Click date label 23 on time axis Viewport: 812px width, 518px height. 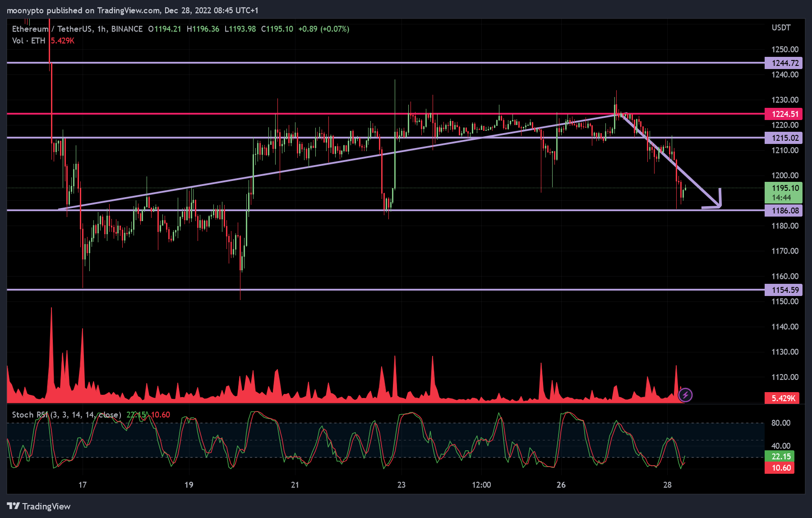click(x=401, y=485)
